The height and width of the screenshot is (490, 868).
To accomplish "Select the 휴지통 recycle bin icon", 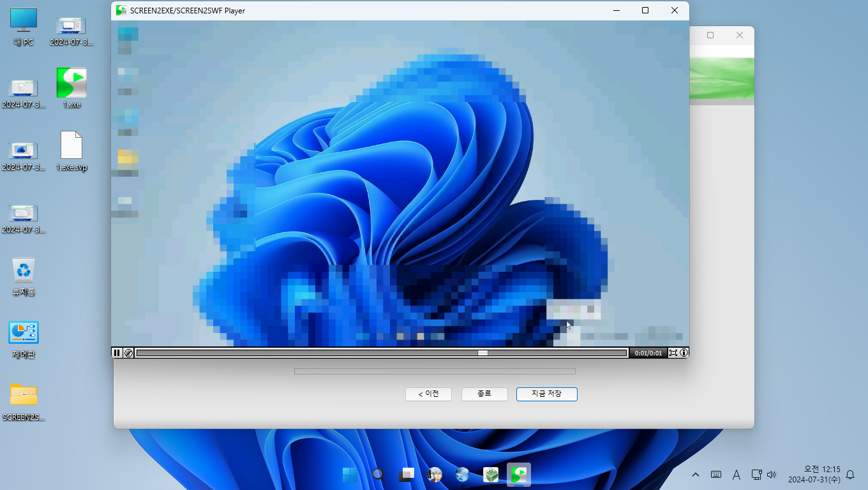I will (24, 276).
